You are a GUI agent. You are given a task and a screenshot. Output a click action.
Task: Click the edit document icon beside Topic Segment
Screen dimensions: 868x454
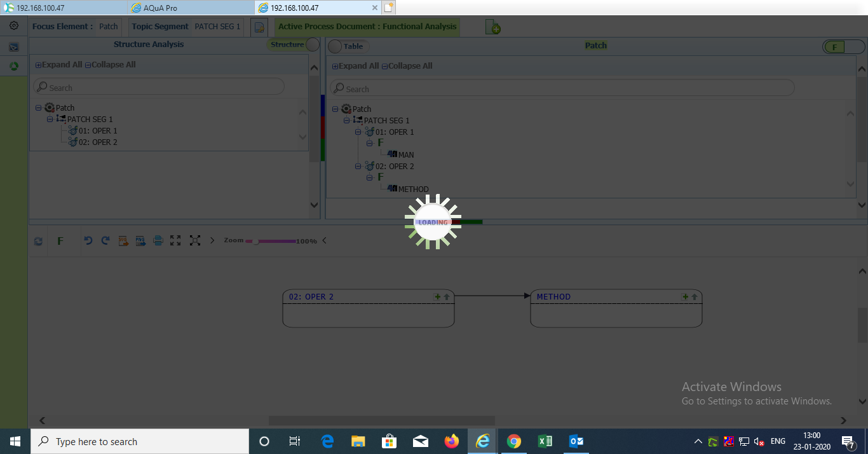(259, 27)
